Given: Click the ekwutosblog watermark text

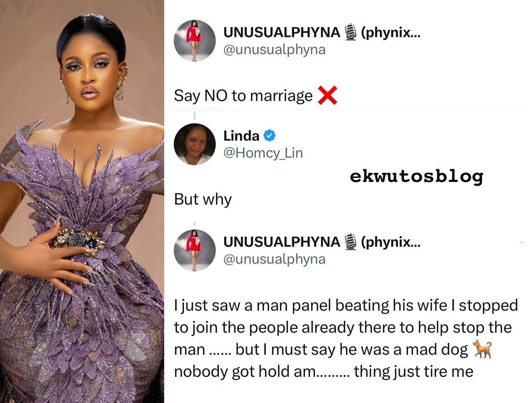Looking at the screenshot, I should [416, 176].
